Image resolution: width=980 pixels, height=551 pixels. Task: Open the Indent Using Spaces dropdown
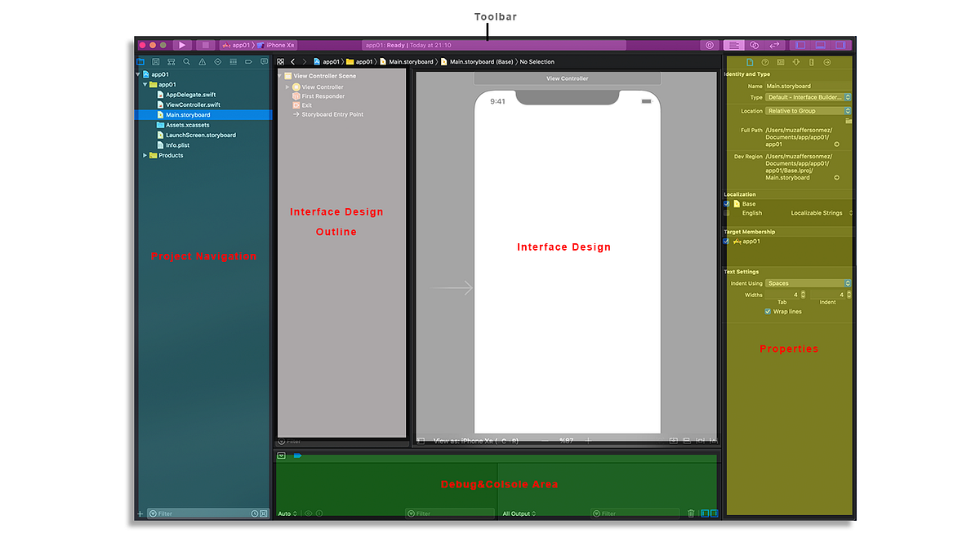808,282
